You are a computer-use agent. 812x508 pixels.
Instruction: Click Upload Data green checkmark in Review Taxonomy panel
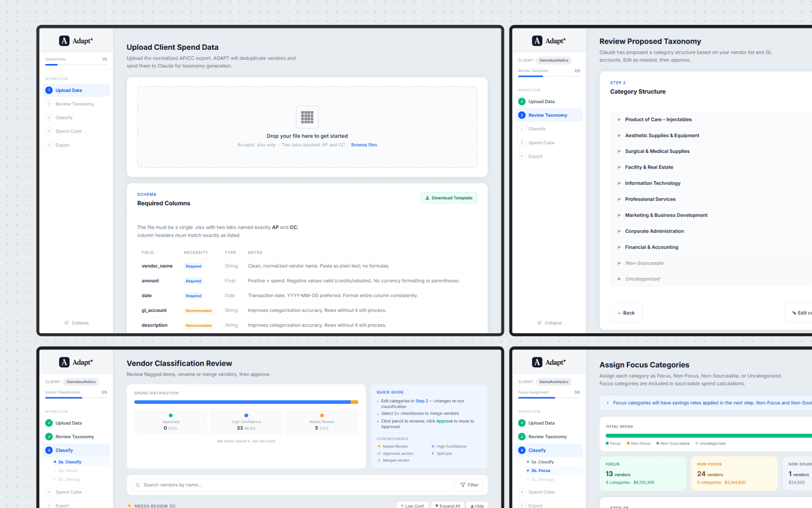[x=522, y=102]
